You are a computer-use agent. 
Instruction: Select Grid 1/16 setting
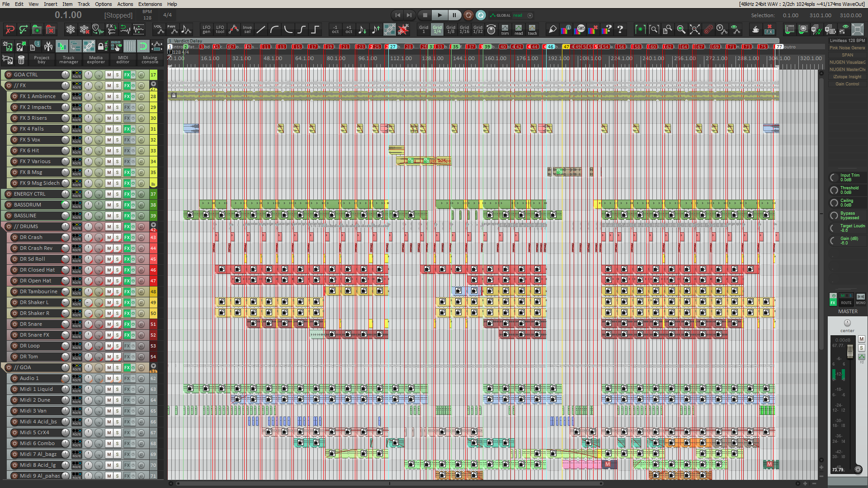click(x=464, y=30)
